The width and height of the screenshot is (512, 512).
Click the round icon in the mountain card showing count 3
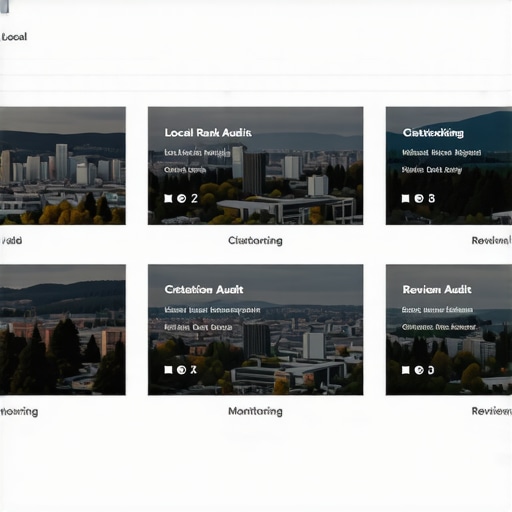[419, 199]
